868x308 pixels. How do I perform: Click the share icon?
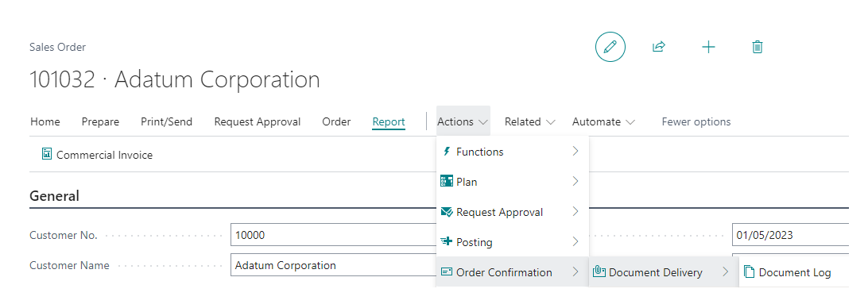click(658, 47)
